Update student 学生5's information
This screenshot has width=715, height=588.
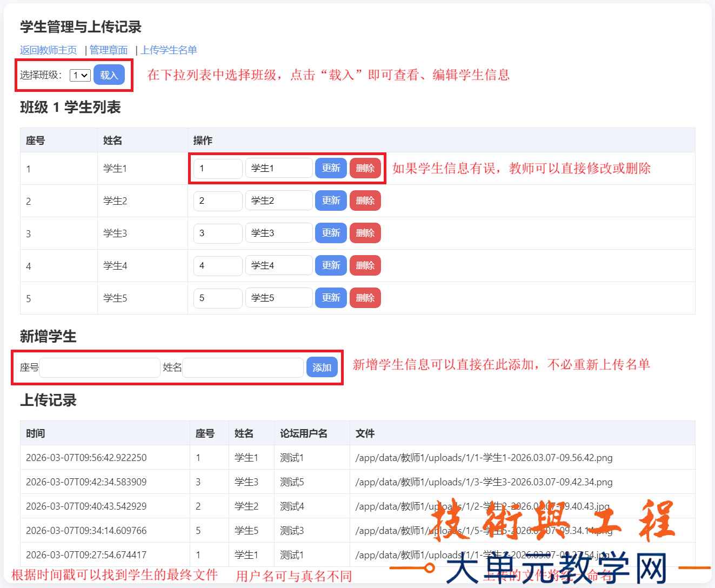[x=330, y=297]
